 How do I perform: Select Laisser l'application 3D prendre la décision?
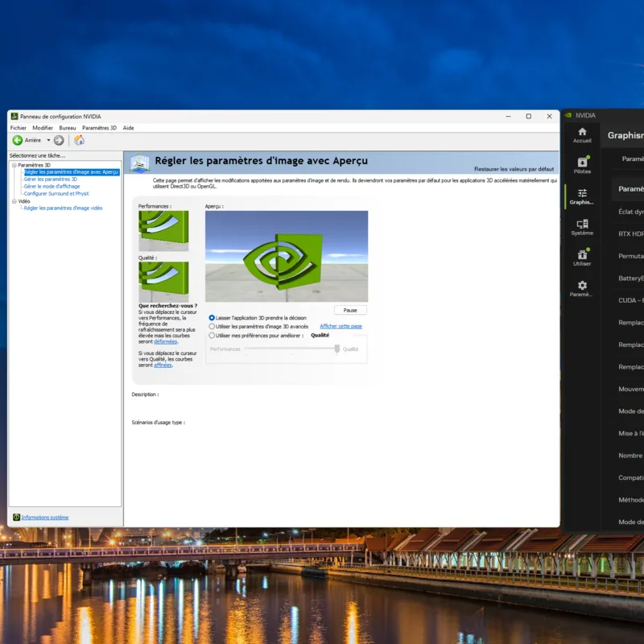pos(212,318)
